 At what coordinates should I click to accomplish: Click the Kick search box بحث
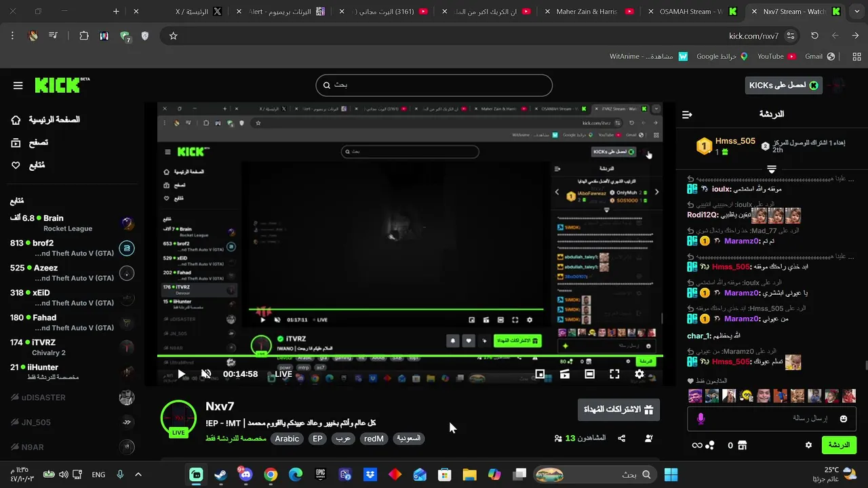[434, 85]
